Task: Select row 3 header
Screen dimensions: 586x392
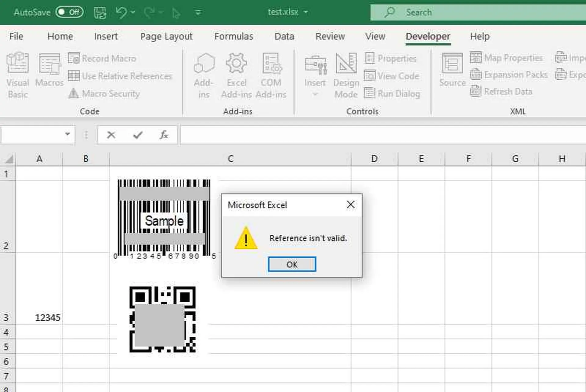Action: [x=7, y=289]
